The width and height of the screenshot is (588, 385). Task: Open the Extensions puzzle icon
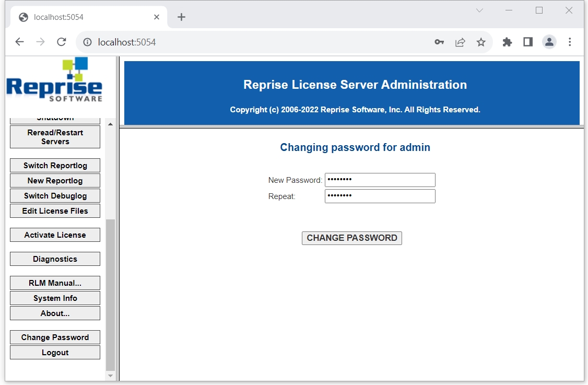[x=507, y=42]
